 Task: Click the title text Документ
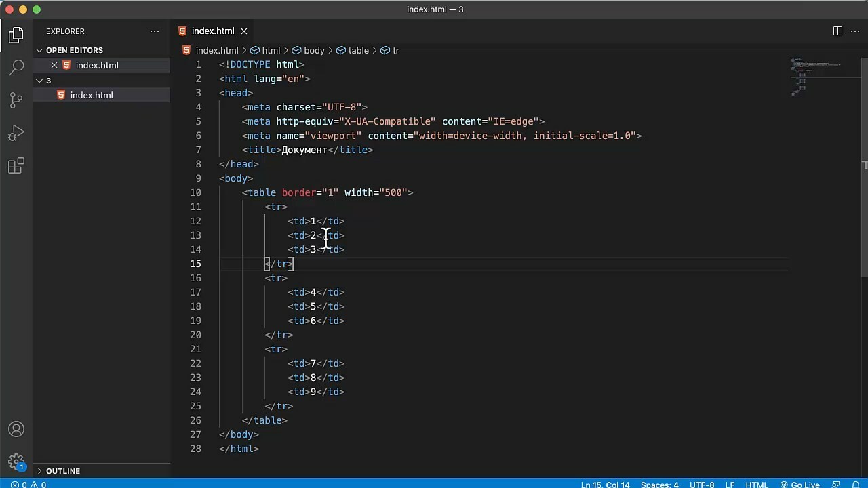[x=304, y=150]
